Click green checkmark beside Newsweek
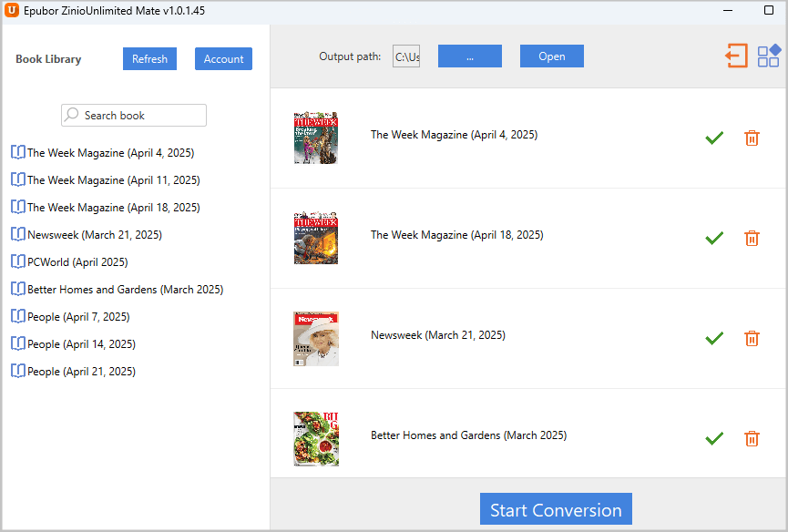 [x=714, y=338]
